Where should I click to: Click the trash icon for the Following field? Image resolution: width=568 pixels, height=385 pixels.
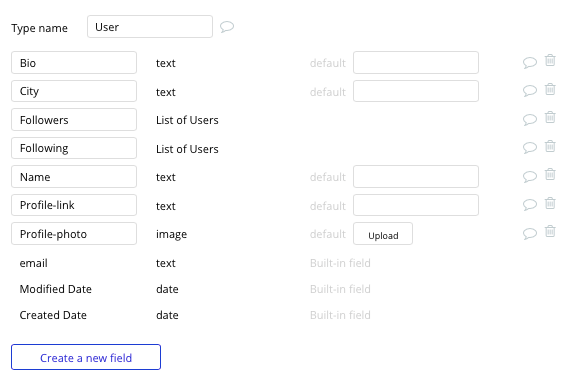pos(550,146)
